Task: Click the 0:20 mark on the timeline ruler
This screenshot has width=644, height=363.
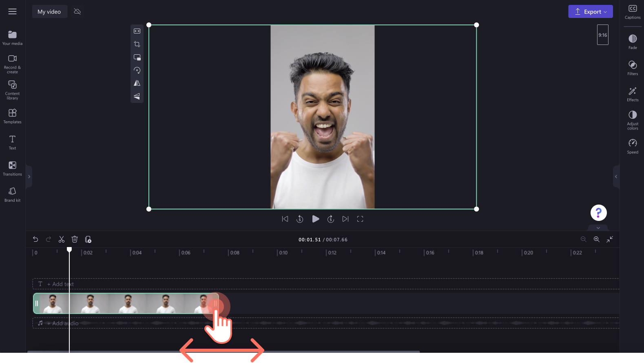Action: pos(528,253)
